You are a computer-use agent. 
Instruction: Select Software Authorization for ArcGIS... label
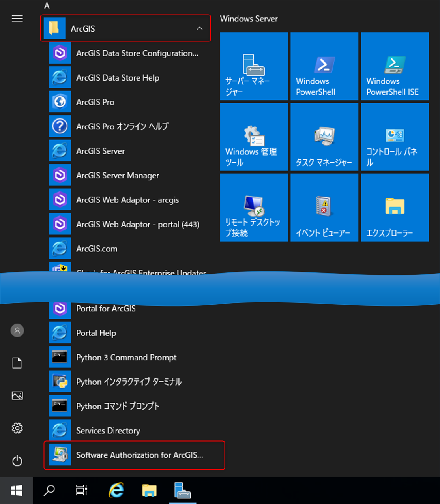tap(140, 455)
